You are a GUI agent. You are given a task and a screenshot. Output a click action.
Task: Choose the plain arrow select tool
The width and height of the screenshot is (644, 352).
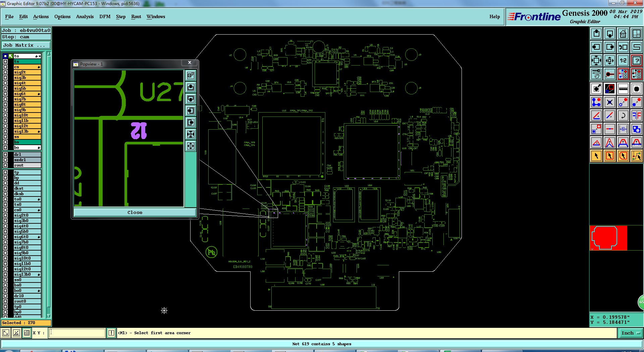point(596,156)
